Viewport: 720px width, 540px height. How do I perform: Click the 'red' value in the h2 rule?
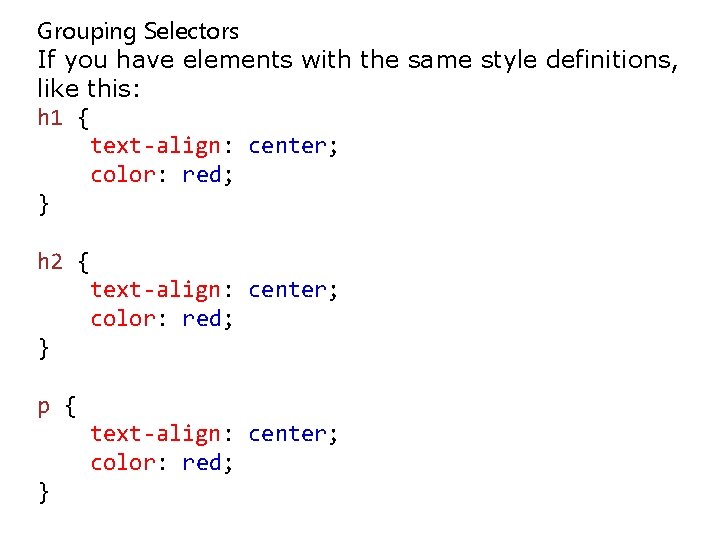201,320
